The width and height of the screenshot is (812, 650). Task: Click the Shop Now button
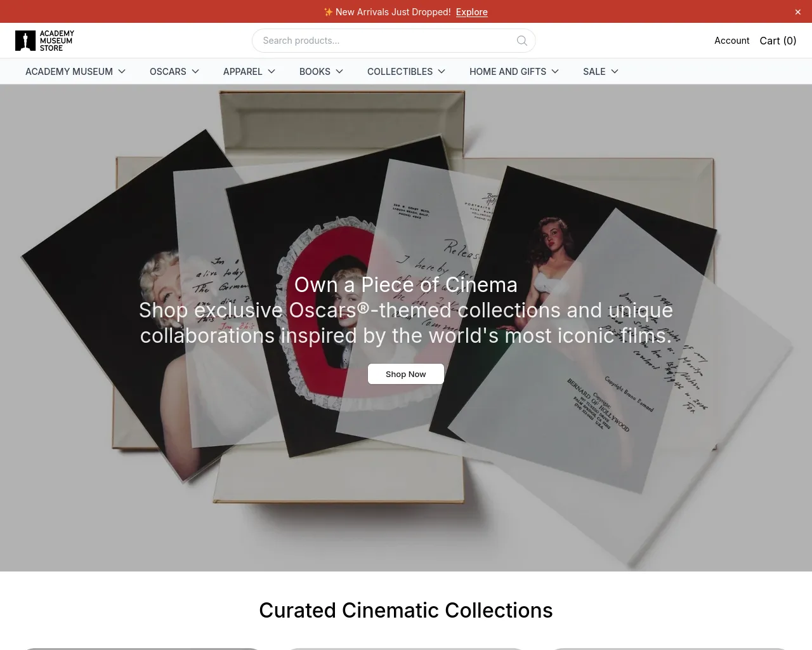pos(406,374)
